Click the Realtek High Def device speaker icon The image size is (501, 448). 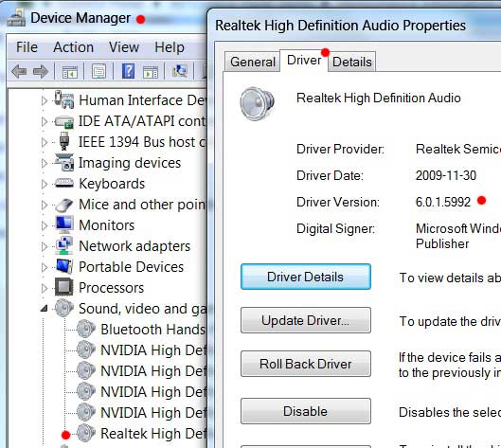[x=86, y=433]
